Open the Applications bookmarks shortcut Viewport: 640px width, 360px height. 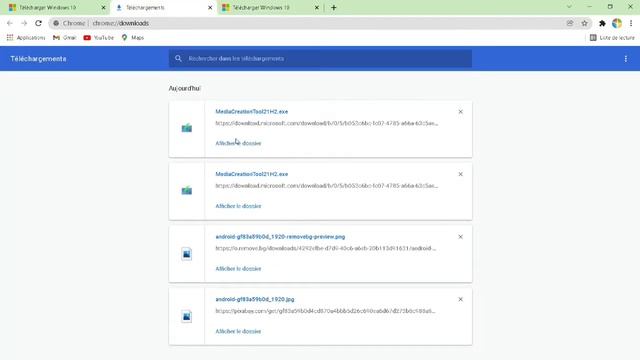pyautogui.click(x=26, y=38)
